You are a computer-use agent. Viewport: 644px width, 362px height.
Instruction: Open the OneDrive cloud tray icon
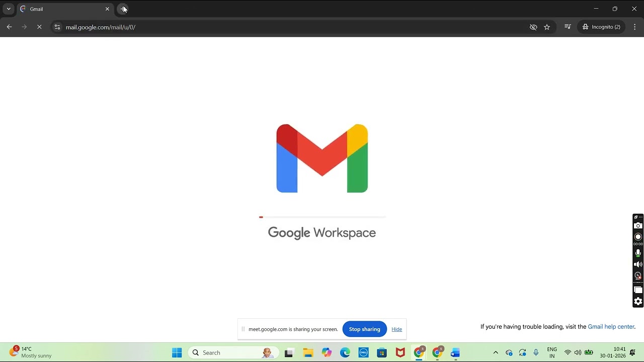click(509, 353)
